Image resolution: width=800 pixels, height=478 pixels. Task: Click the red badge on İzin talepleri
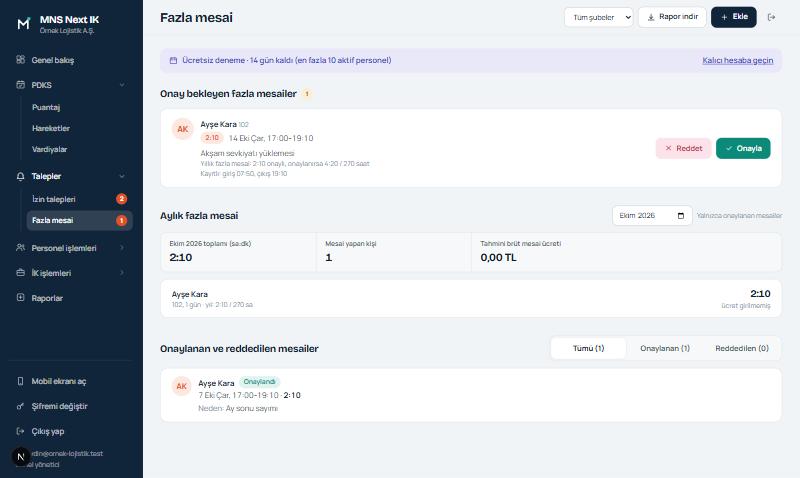[121, 199]
